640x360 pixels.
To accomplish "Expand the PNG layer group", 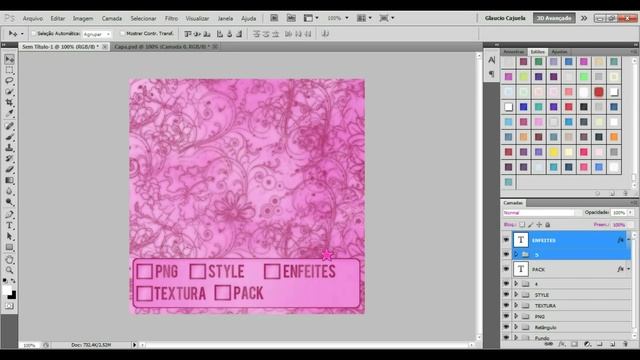I will point(516,316).
